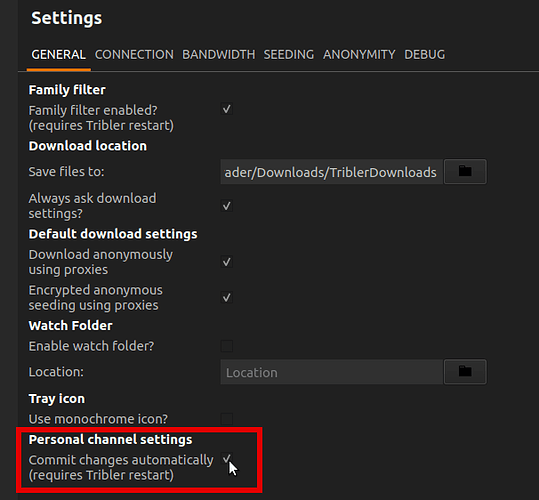Viewport: 539px width, 500px height.
Task: Switch to the DEBUG tab
Action: [x=425, y=55]
